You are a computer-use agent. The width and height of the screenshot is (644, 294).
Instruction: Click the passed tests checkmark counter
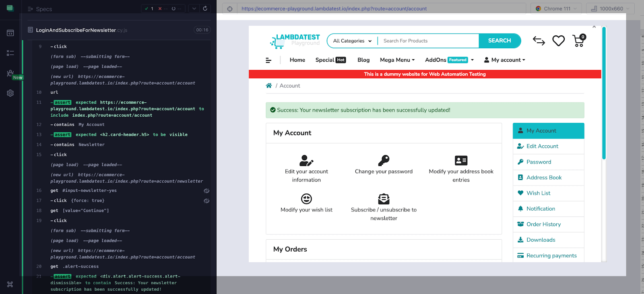tap(149, 8)
